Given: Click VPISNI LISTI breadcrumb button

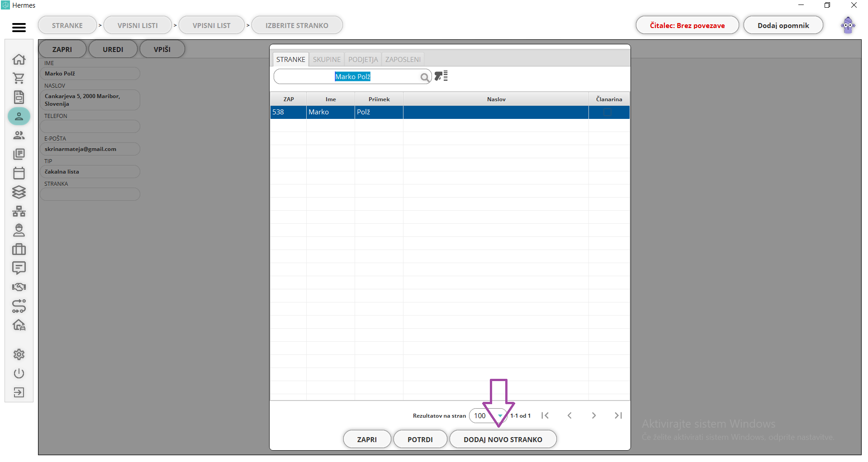Looking at the screenshot, I should 138,25.
